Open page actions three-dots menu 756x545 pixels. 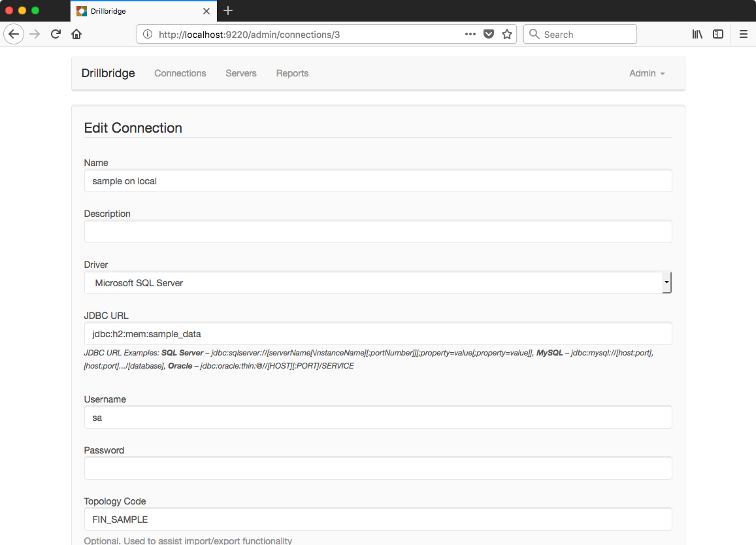470,34
